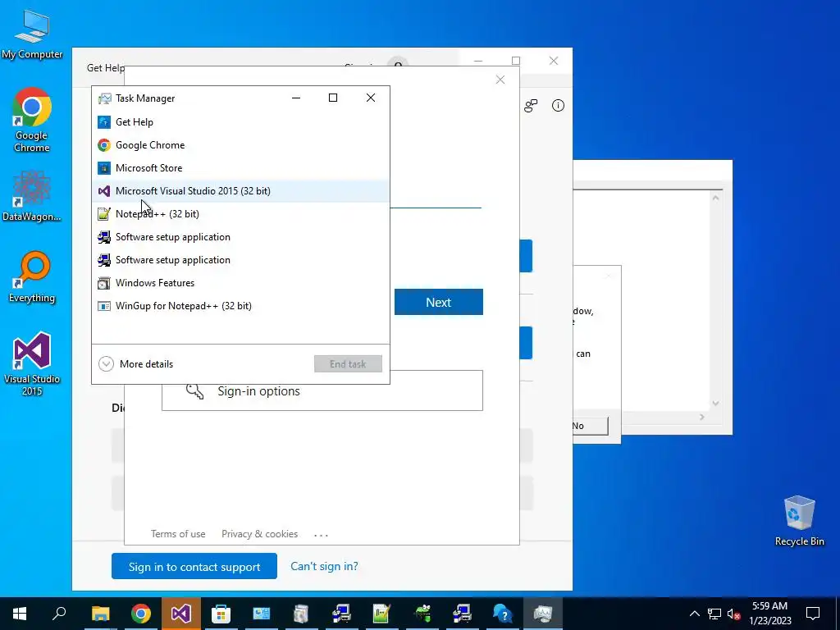Click the Chrome icon in Task Manager list

point(104,145)
